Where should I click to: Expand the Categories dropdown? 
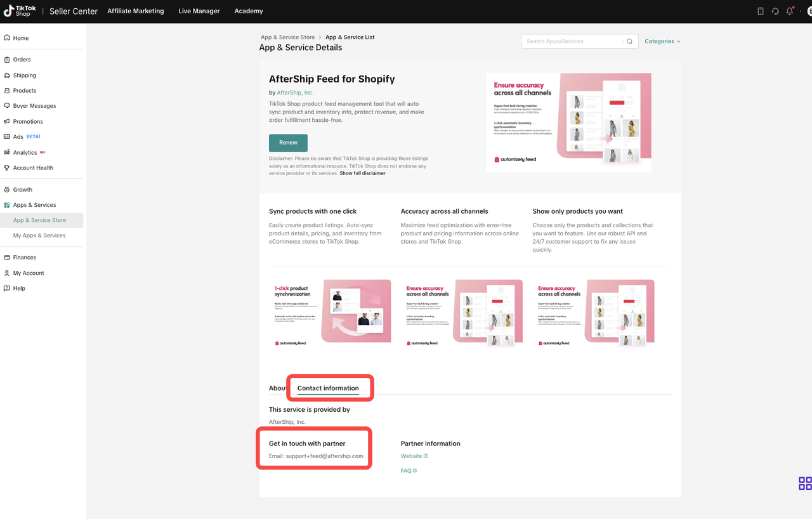tap(662, 41)
